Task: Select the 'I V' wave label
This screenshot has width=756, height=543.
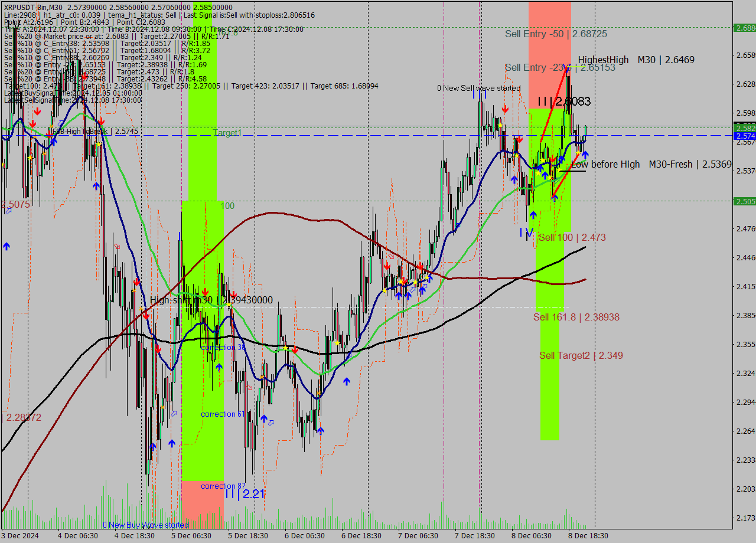Action: pyautogui.click(x=526, y=233)
